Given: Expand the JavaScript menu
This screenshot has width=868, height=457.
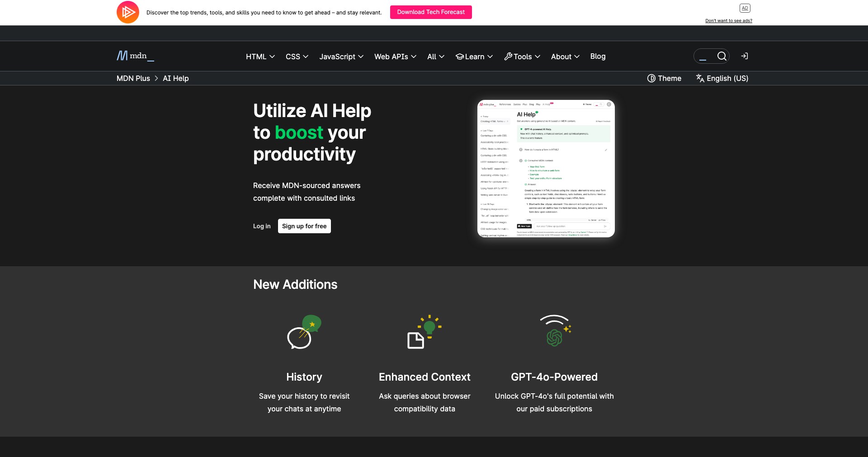Looking at the screenshot, I should point(341,57).
